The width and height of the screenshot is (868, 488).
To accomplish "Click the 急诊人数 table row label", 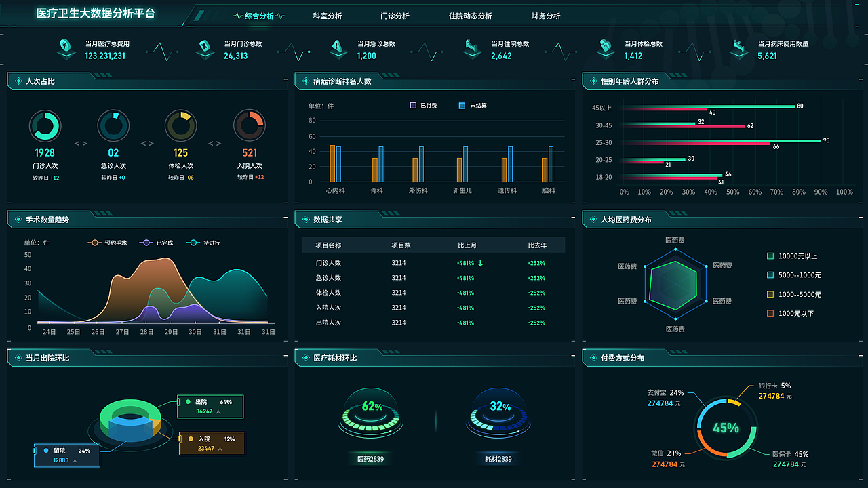I will pos(328,278).
